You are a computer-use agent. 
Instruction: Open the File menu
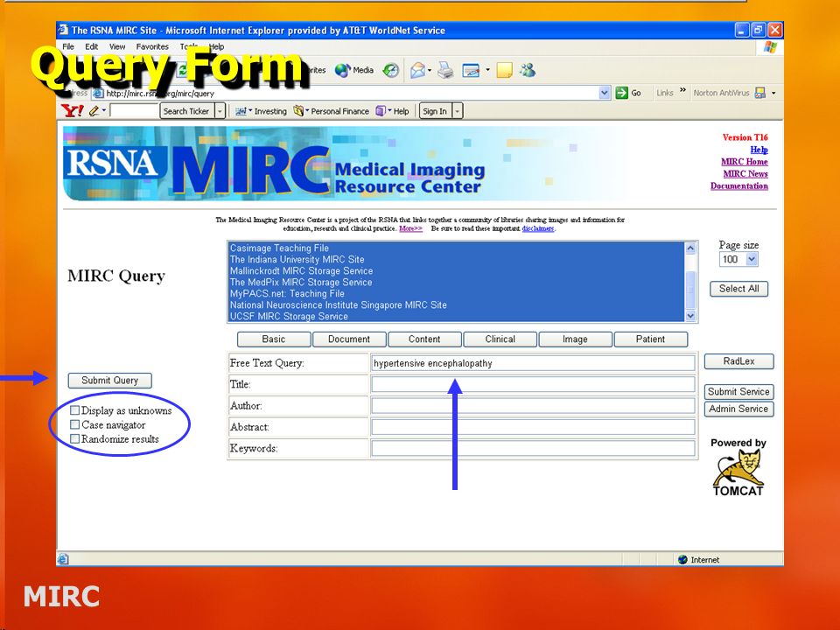pos(68,46)
